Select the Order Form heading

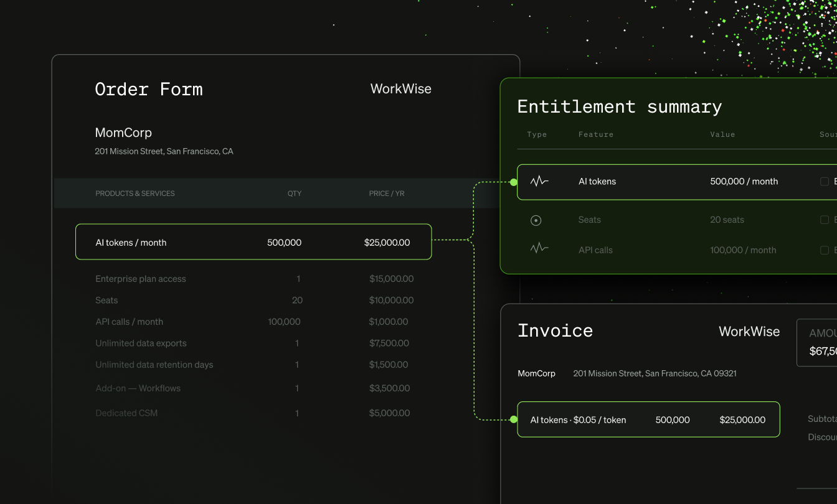coord(149,89)
